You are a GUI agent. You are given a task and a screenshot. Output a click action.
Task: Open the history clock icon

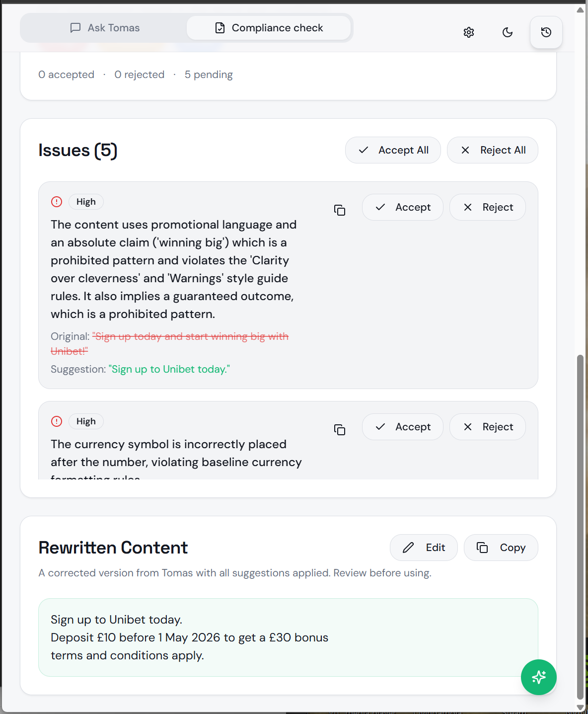546,32
